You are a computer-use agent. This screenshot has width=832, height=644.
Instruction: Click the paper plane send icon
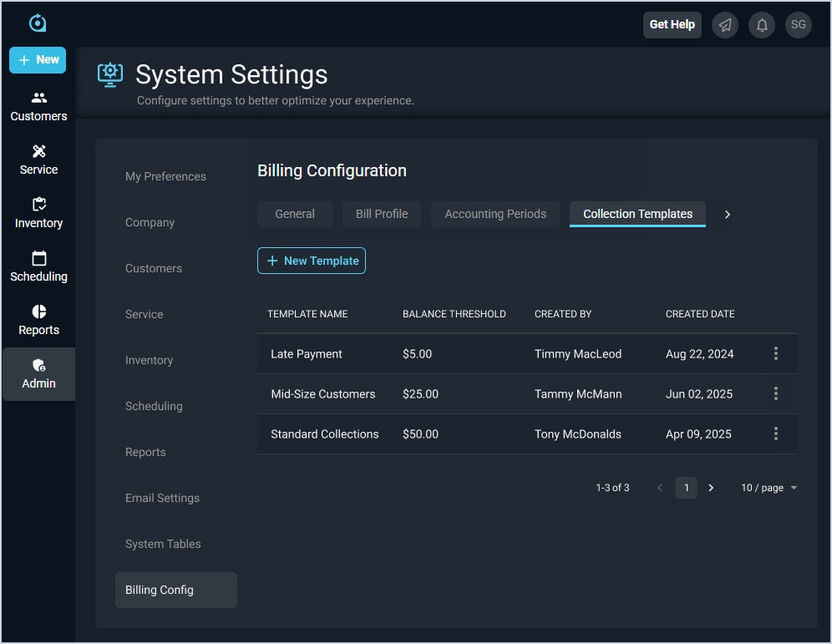(x=725, y=25)
